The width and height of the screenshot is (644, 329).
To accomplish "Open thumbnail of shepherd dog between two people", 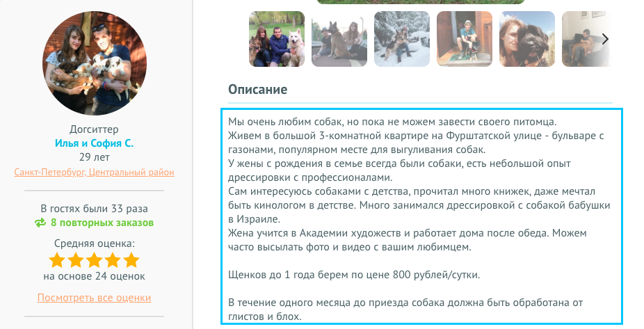I will tap(339, 39).
